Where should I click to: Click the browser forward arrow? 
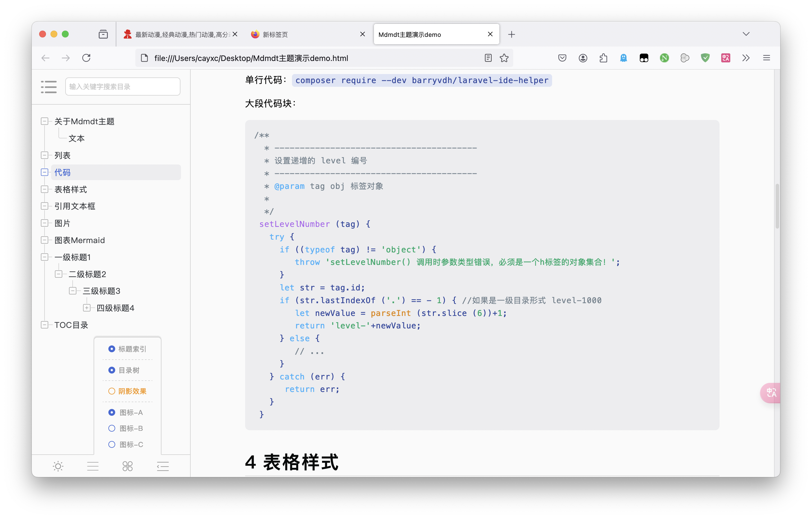[x=66, y=58]
